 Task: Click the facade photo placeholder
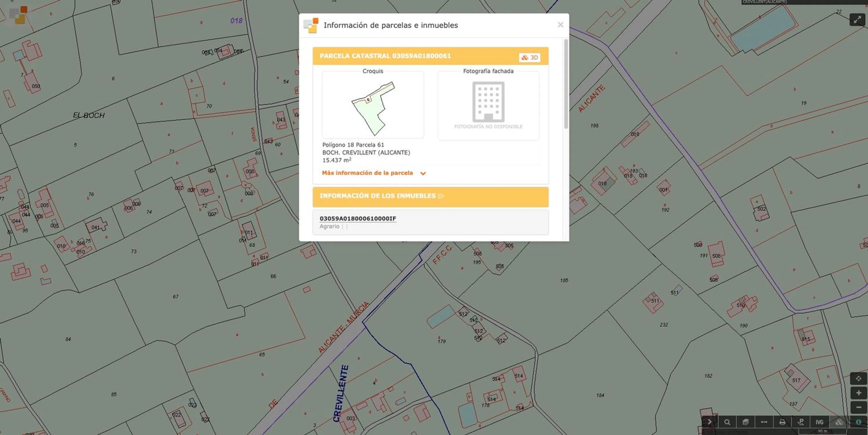tap(488, 106)
